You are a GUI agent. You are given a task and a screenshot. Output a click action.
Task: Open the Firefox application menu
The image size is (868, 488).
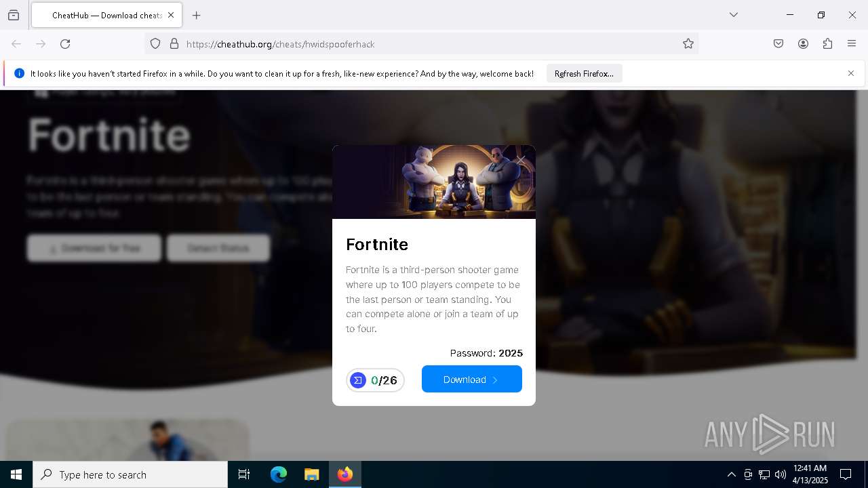(x=852, y=44)
